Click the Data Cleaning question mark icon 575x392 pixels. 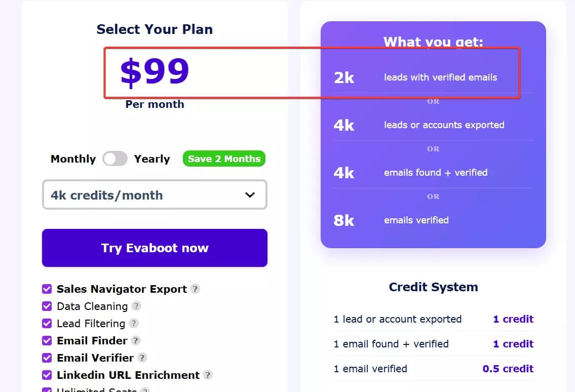coord(136,306)
